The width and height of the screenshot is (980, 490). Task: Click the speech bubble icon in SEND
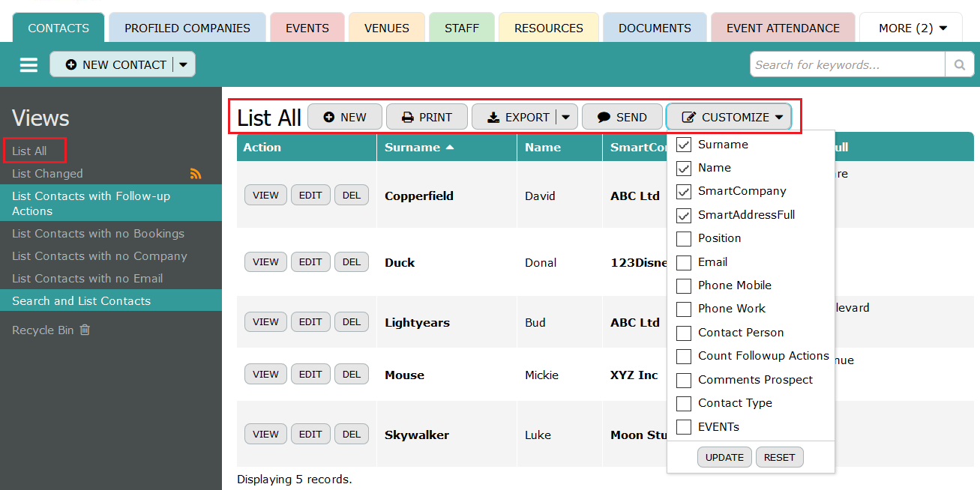[604, 118]
